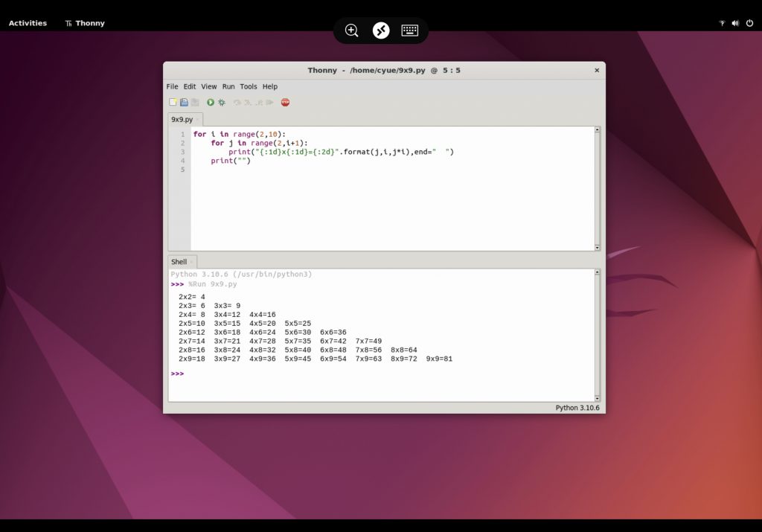Screen dimensions: 762x532
Task: Click the remote desktop icon in floating bar
Action: pyautogui.click(x=381, y=31)
